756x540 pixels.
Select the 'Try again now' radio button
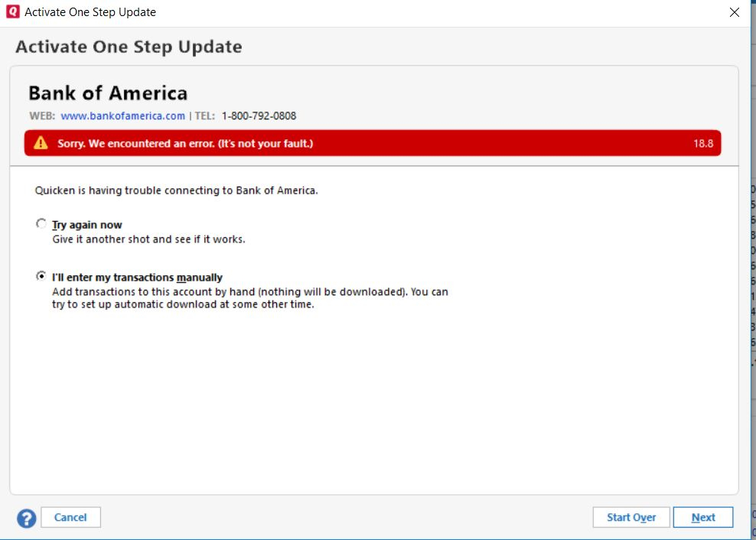41,223
